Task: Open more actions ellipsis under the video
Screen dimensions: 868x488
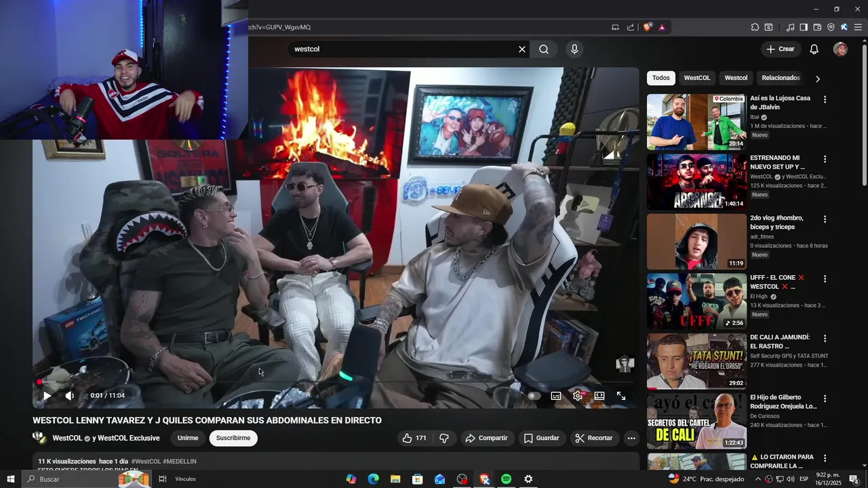Action: pyautogui.click(x=631, y=438)
